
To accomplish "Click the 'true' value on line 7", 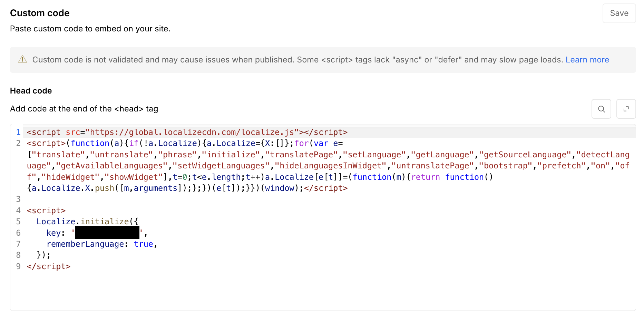I will tap(144, 244).
